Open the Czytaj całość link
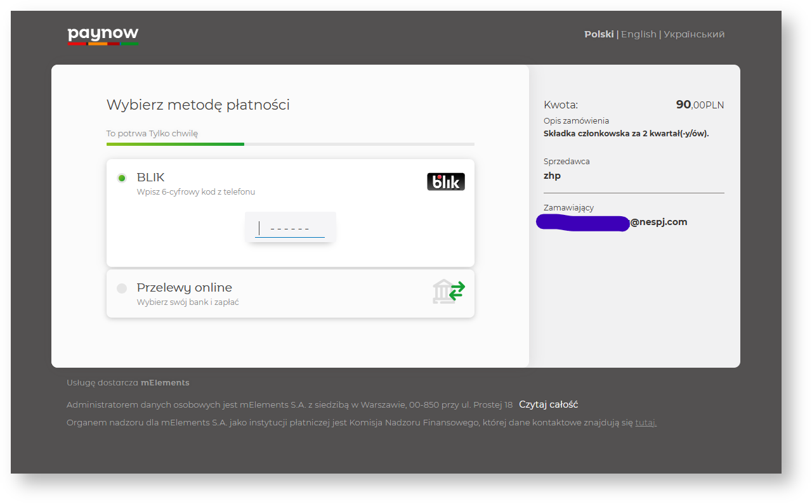The width and height of the screenshot is (812, 504). [x=548, y=404]
